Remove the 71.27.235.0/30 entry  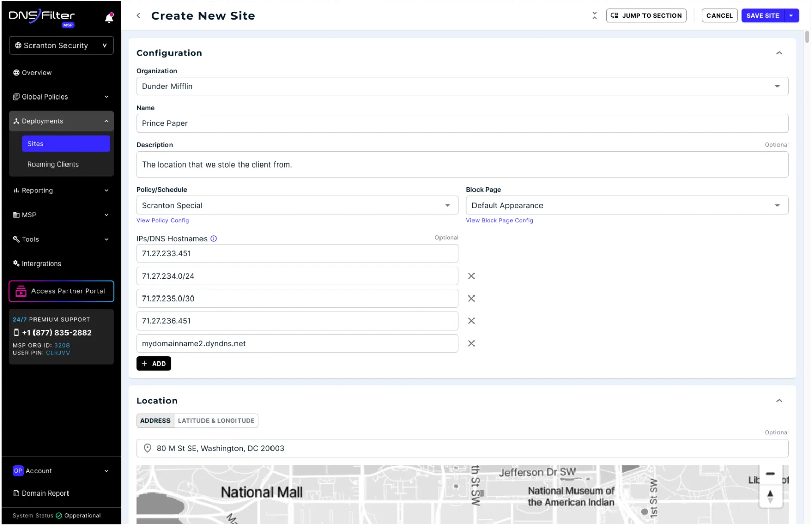pyautogui.click(x=471, y=299)
